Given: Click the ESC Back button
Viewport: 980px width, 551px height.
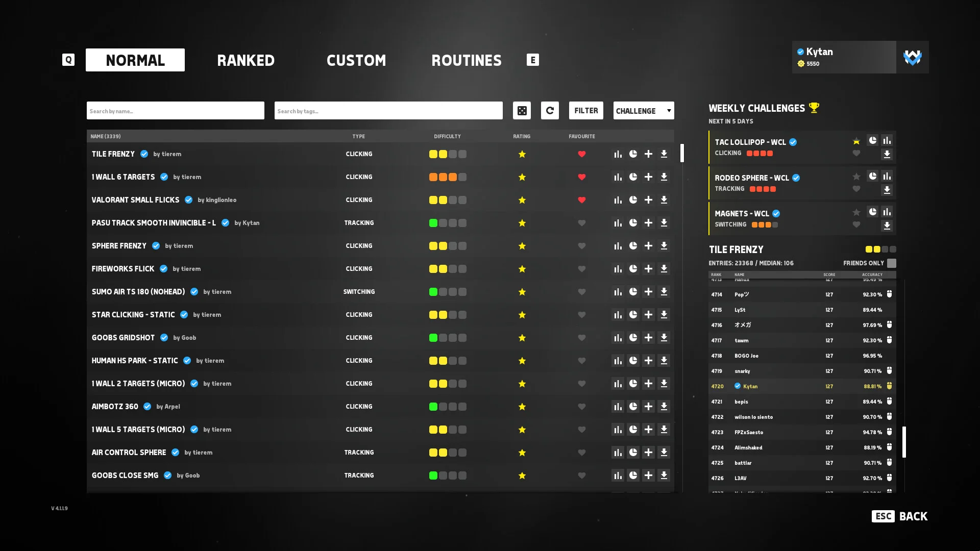Looking at the screenshot, I should coord(899,516).
